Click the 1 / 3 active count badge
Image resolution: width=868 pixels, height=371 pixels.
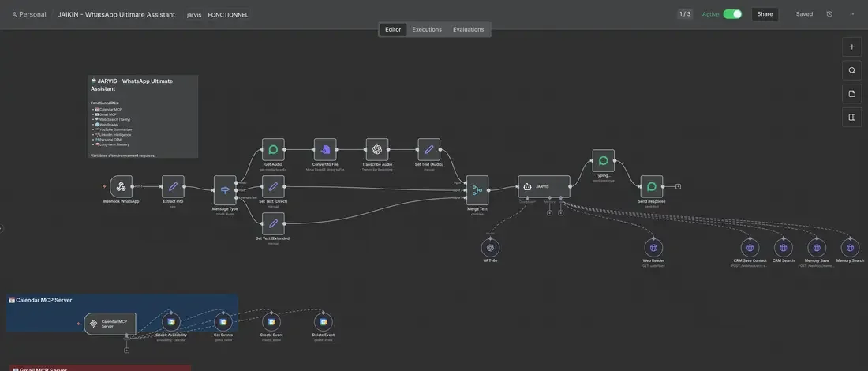(685, 14)
